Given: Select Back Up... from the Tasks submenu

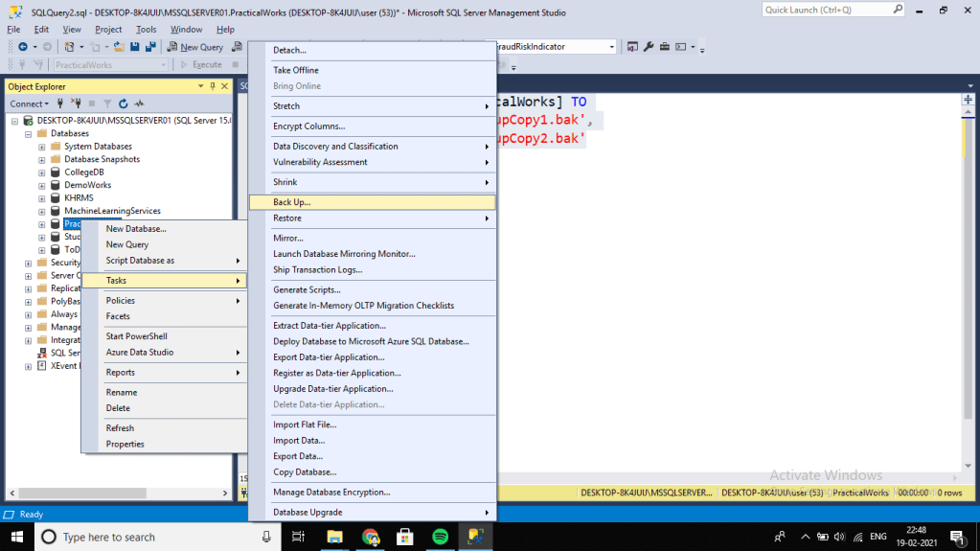Looking at the screenshot, I should 292,202.
